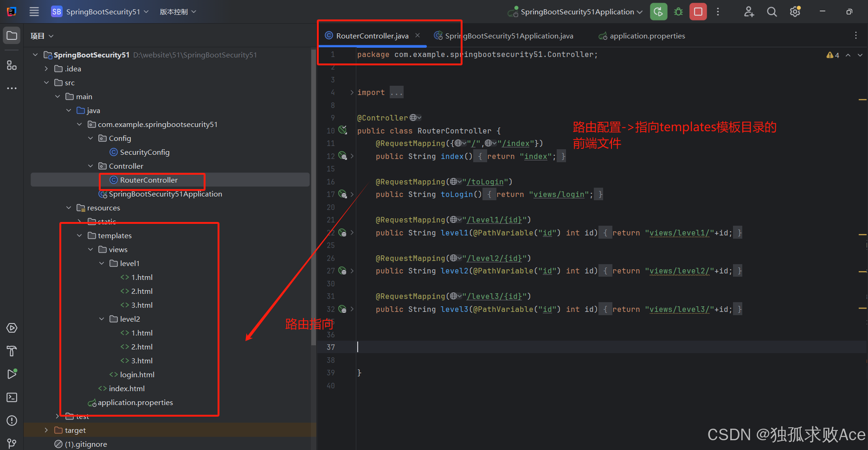Open the Services tool window icon
Image resolution: width=868 pixels, height=450 pixels.
tap(12, 328)
